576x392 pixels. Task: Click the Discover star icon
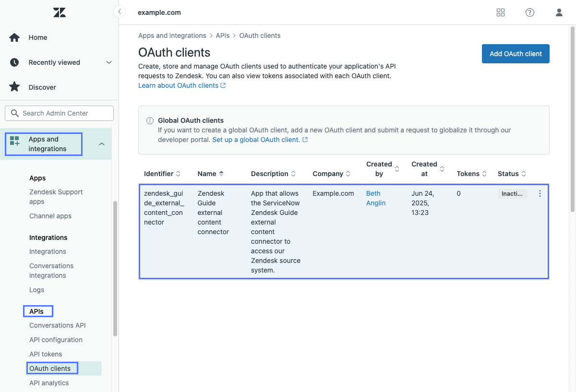pos(14,87)
